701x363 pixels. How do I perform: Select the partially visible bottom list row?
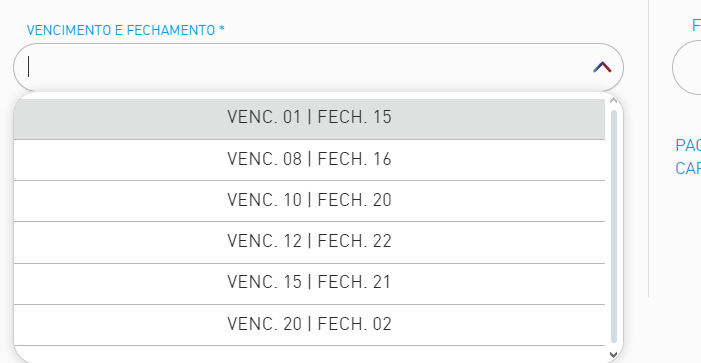309,354
